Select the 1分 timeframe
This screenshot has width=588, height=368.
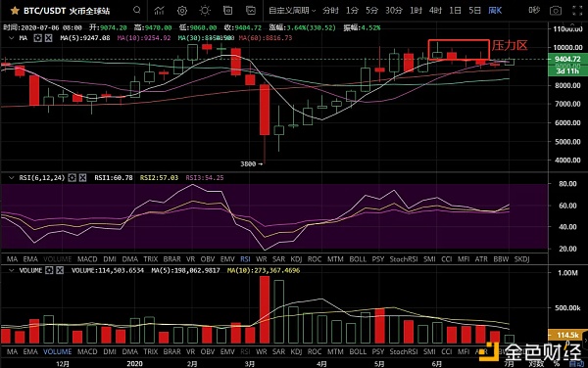tap(352, 11)
